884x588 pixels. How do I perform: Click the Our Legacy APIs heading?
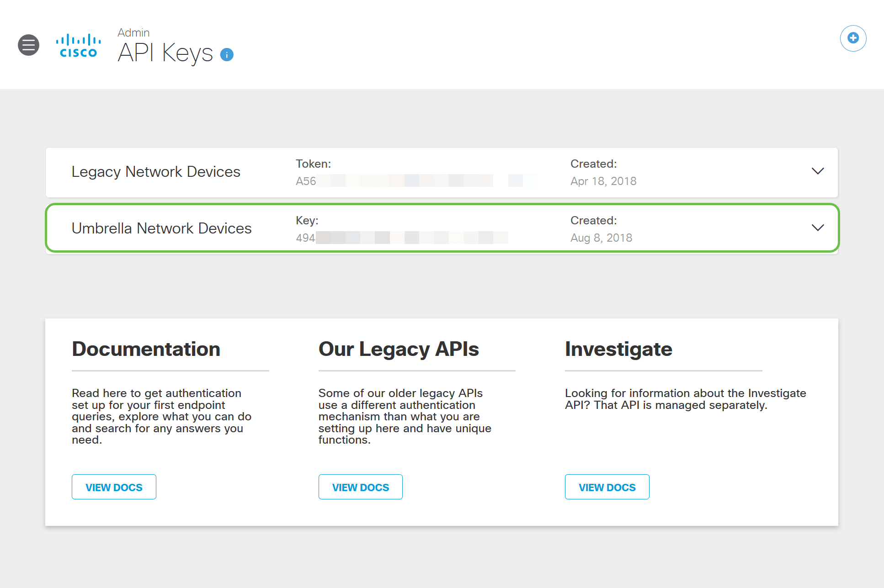pos(398,349)
